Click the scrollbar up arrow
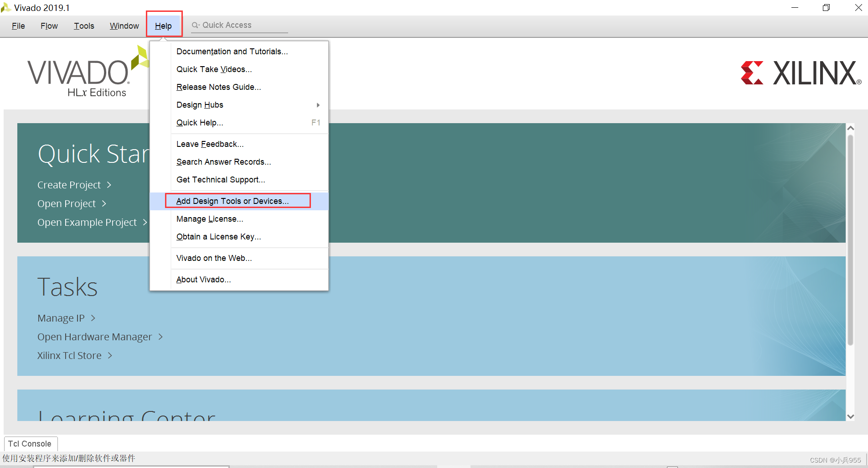This screenshot has width=868, height=468. coord(850,128)
